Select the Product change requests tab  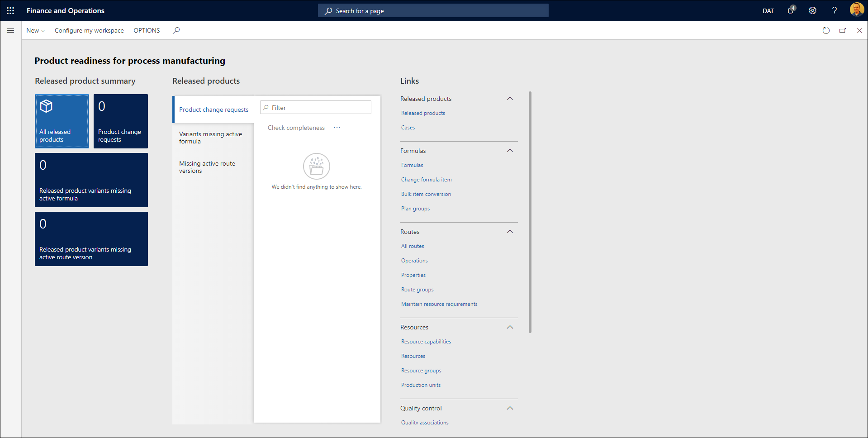(x=213, y=109)
